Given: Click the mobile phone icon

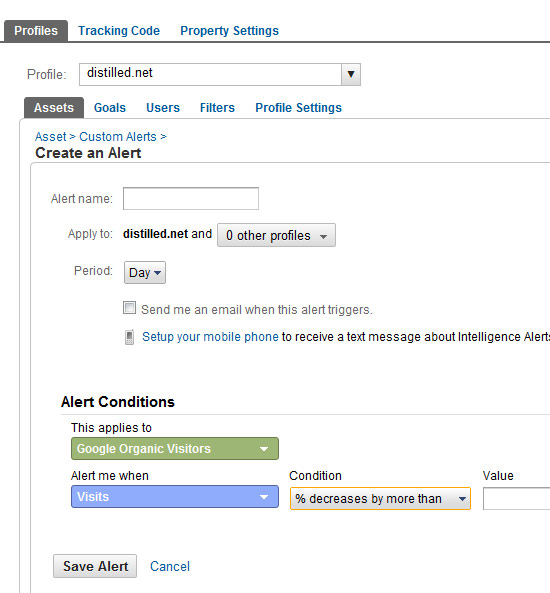Looking at the screenshot, I should (129, 337).
